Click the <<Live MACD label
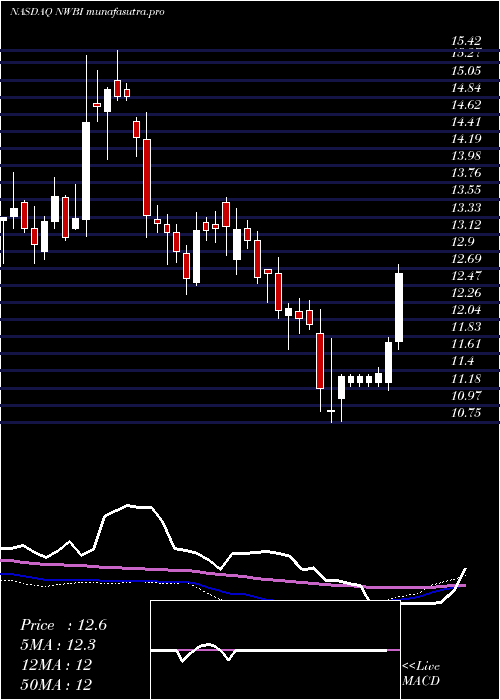Screen dimensions: 500x700 421,674
